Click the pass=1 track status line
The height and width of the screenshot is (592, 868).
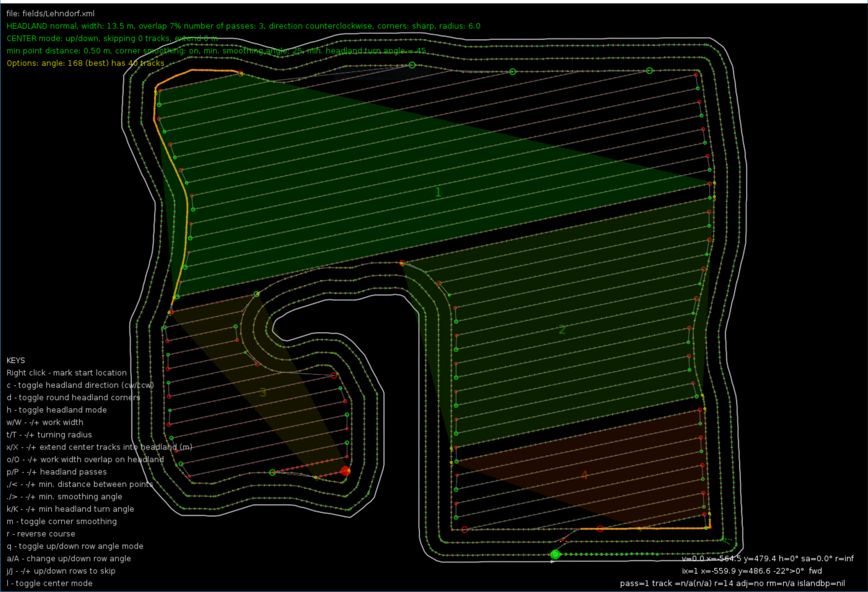732,583
